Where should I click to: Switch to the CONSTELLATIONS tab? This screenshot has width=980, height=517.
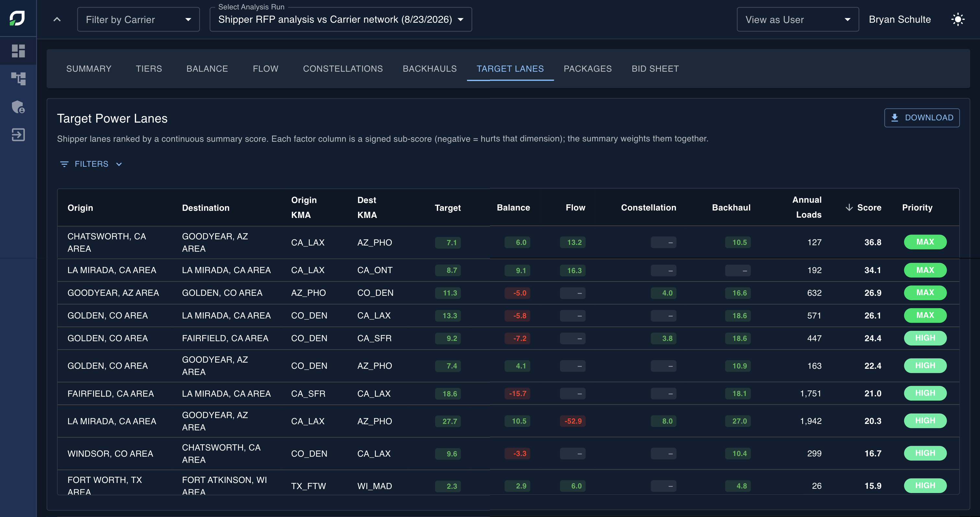(343, 69)
